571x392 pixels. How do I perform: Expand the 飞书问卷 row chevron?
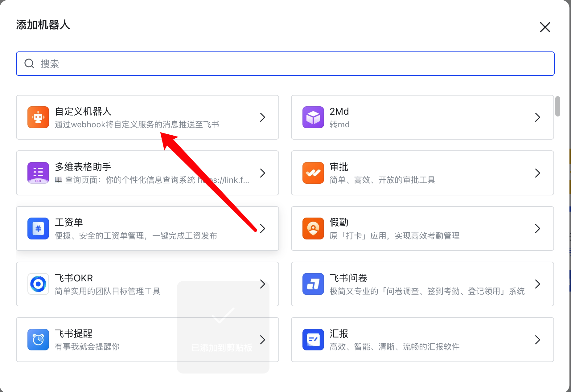[537, 284]
